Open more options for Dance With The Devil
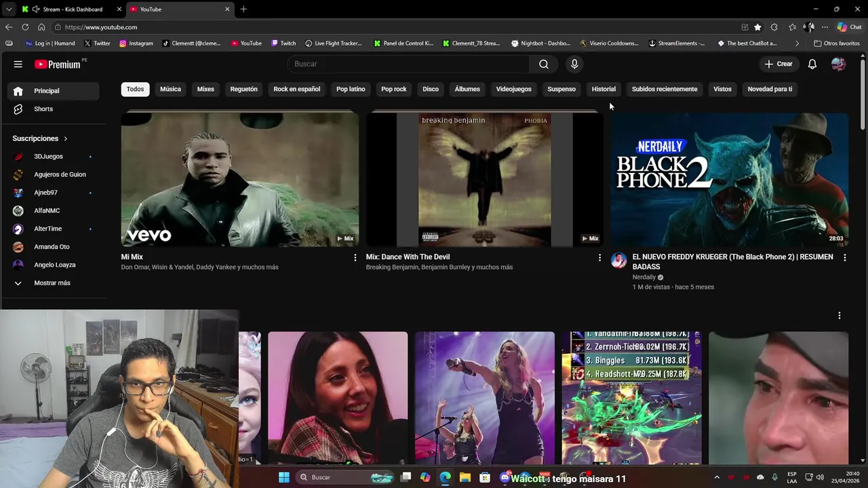Screen dimensions: 868x488 coord(599,258)
